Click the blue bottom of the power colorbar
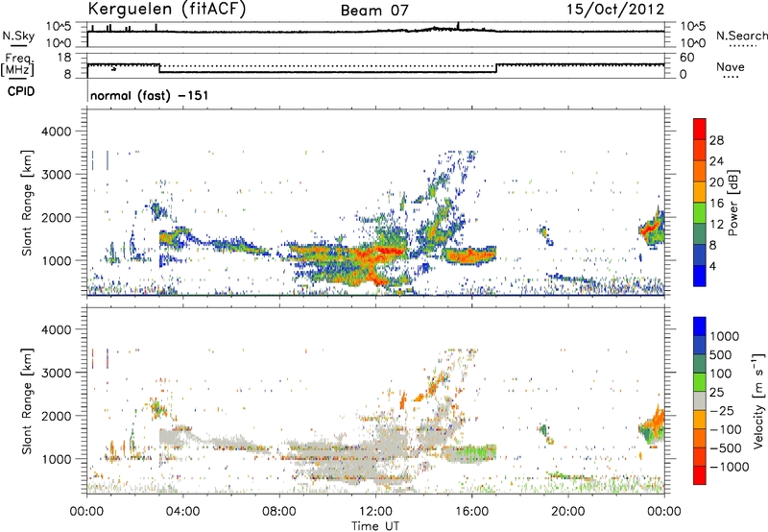Image resolution: width=768 pixels, height=532 pixels. (x=700, y=276)
